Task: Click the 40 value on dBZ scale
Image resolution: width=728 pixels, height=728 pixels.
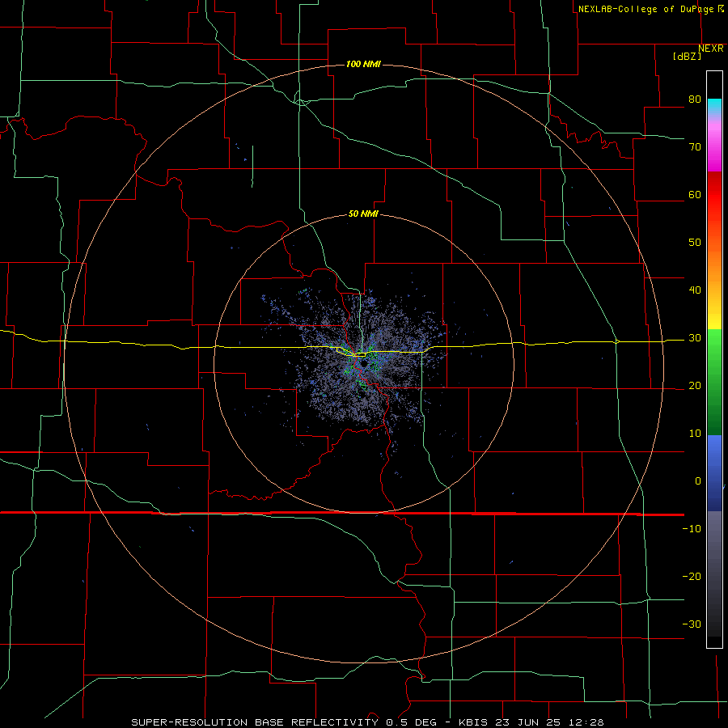Action: point(695,290)
